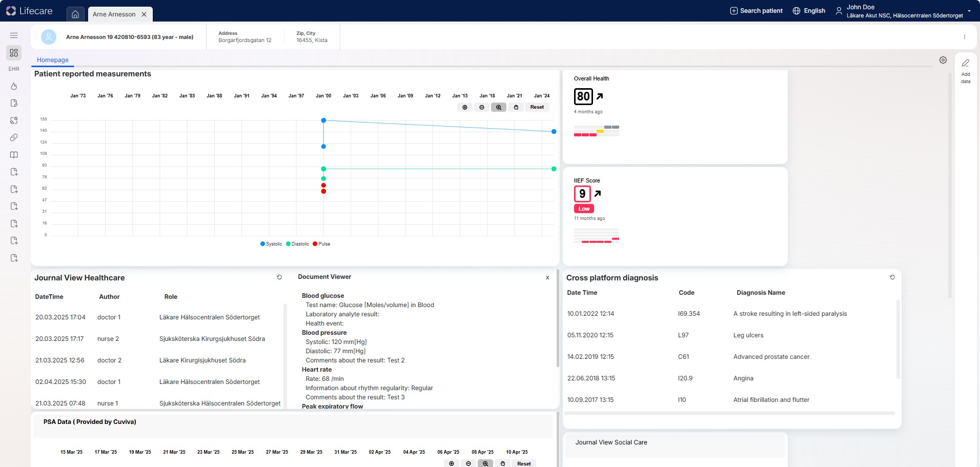Open the patient header three-dot menu

[964, 37]
